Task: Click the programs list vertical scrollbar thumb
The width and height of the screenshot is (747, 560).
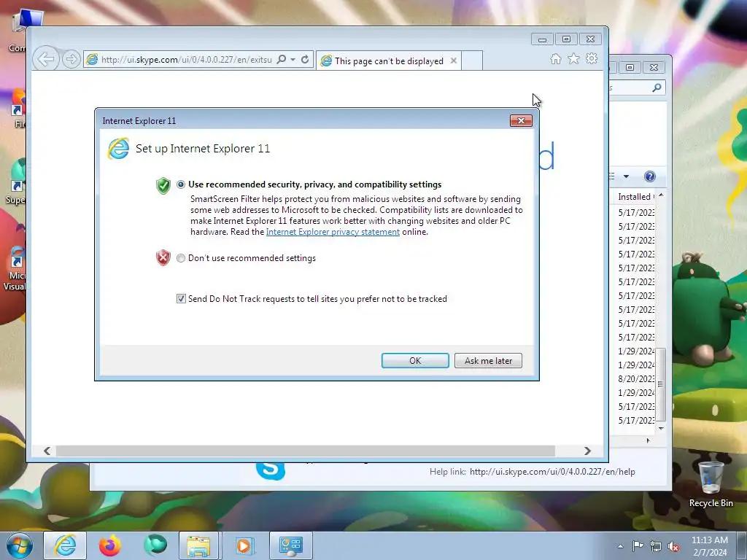Action: [x=661, y=385]
